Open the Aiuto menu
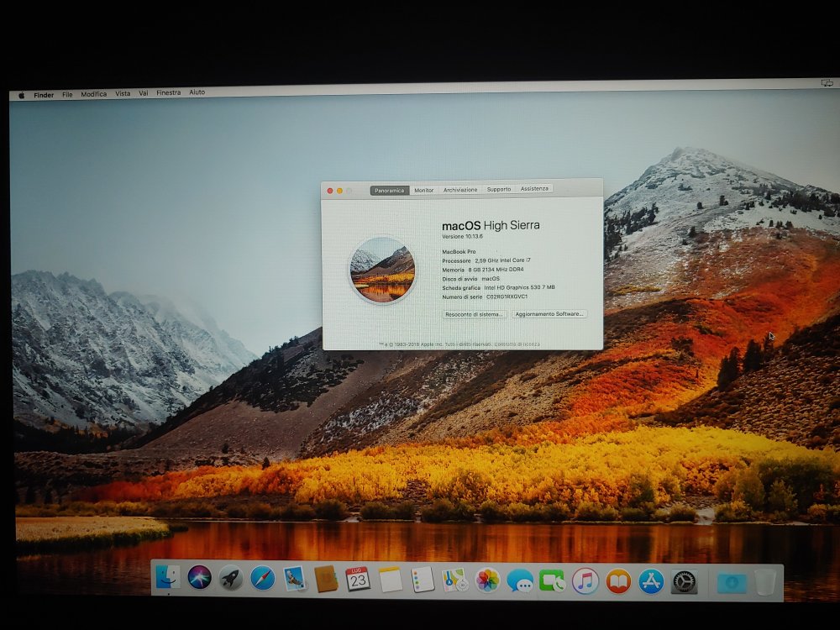Viewport: 840px width, 630px height. tap(197, 92)
